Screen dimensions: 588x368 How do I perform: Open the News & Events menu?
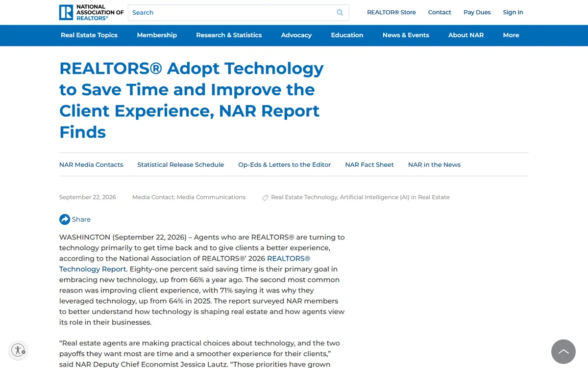point(406,35)
